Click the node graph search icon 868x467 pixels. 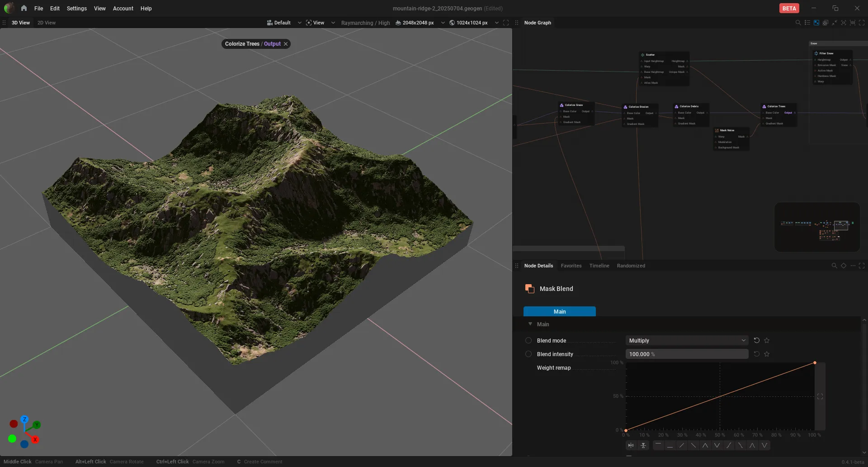pos(798,23)
